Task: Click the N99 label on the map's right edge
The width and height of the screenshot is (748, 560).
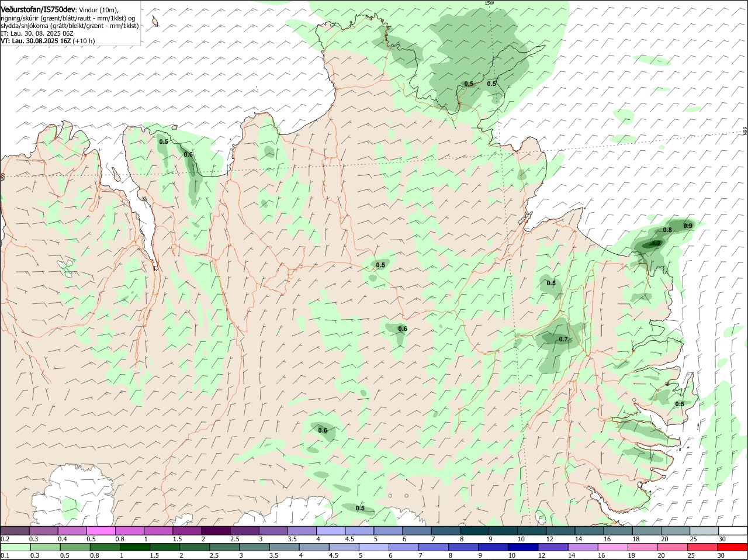Action: click(x=745, y=132)
